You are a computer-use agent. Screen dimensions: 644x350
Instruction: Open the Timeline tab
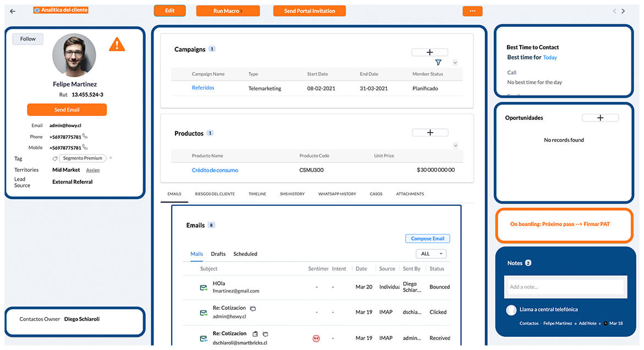pos(258,194)
